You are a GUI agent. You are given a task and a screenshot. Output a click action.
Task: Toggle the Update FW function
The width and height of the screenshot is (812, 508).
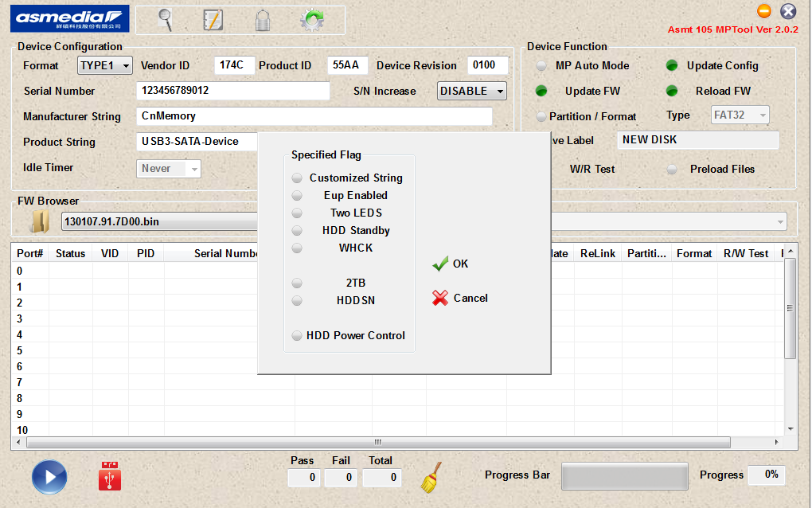[x=541, y=91]
